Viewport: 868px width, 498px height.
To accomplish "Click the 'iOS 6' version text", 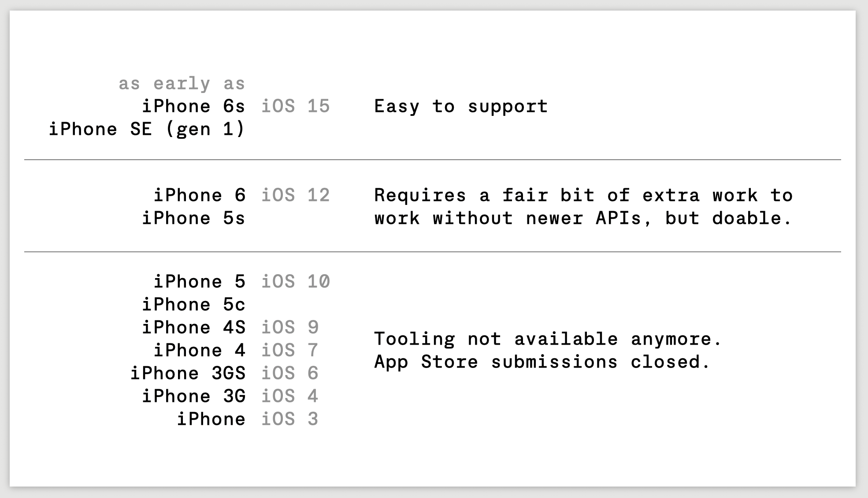I will 290,373.
